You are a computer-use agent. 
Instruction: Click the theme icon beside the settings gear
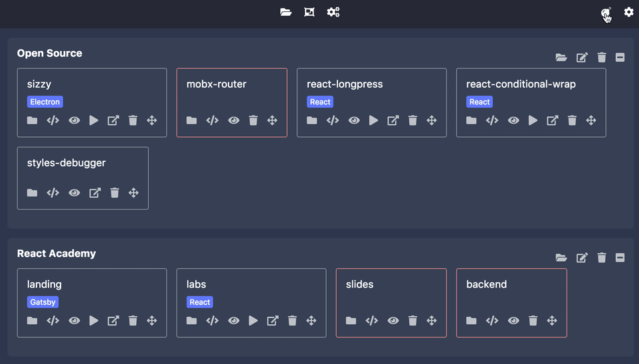click(x=606, y=13)
